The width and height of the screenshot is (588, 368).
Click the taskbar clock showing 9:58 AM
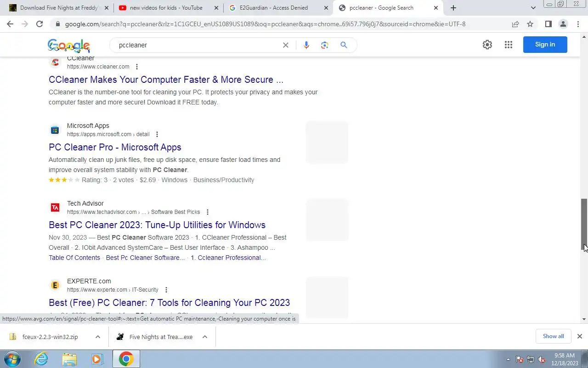click(x=565, y=359)
